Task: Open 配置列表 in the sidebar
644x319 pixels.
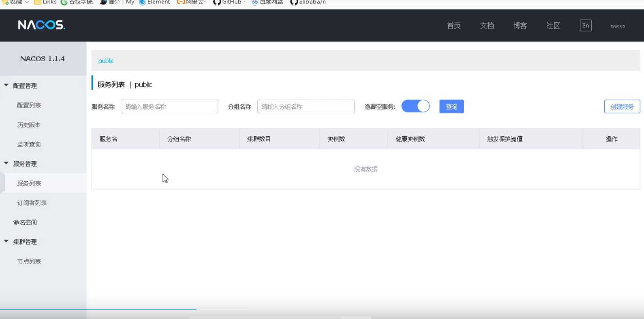Action: pos(29,105)
